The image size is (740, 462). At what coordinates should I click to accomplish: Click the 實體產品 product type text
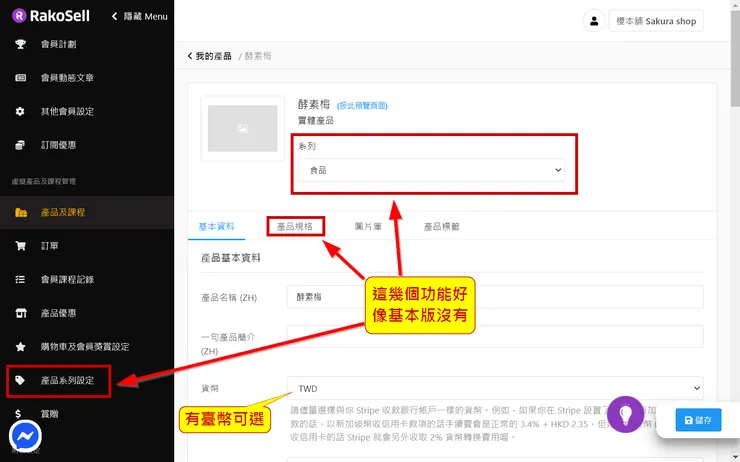(x=316, y=120)
